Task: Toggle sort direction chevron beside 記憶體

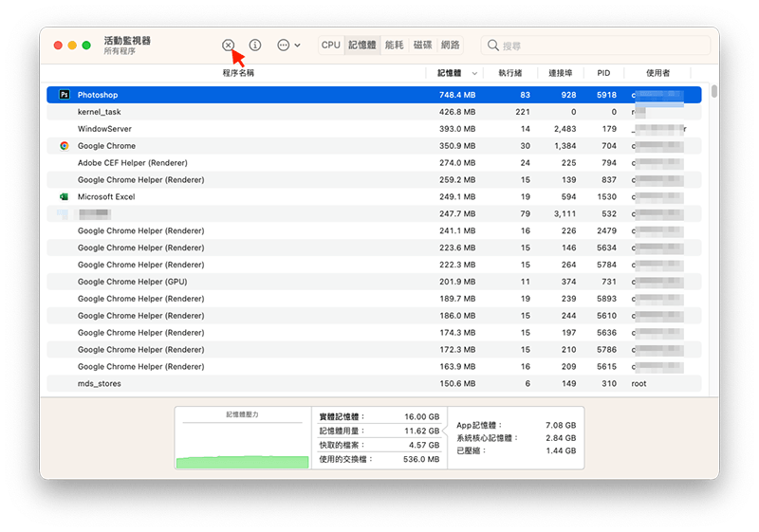Action: (474, 74)
